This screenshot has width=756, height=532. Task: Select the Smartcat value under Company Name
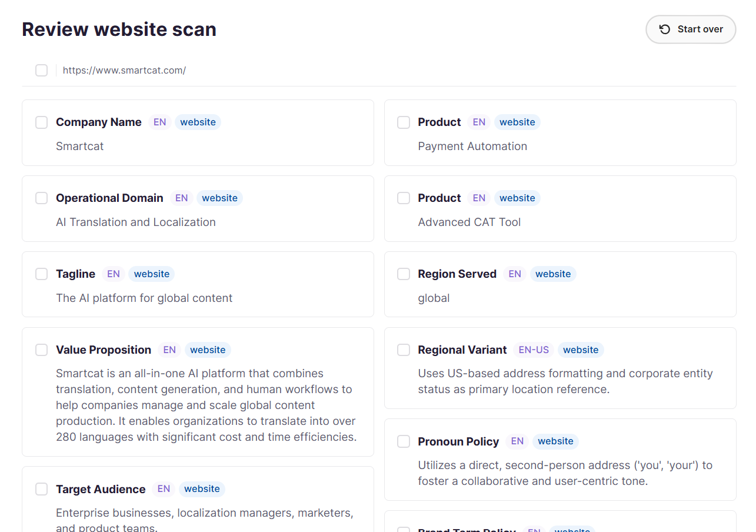click(x=80, y=146)
